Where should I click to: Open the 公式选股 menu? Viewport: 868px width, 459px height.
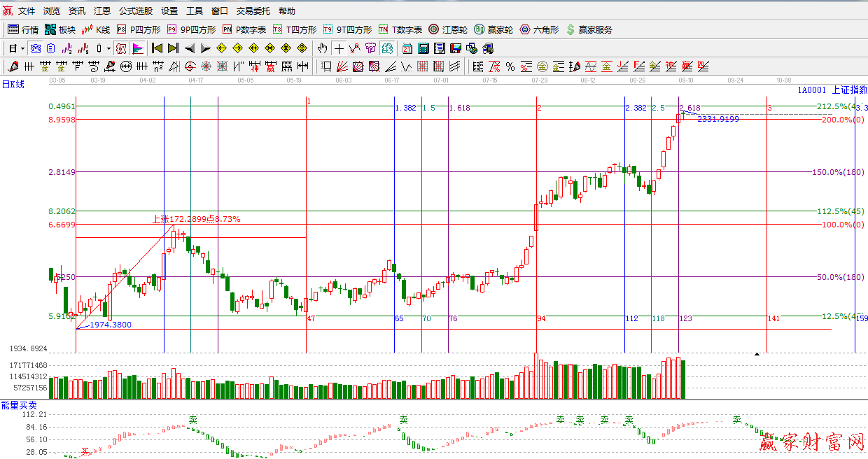(135, 11)
